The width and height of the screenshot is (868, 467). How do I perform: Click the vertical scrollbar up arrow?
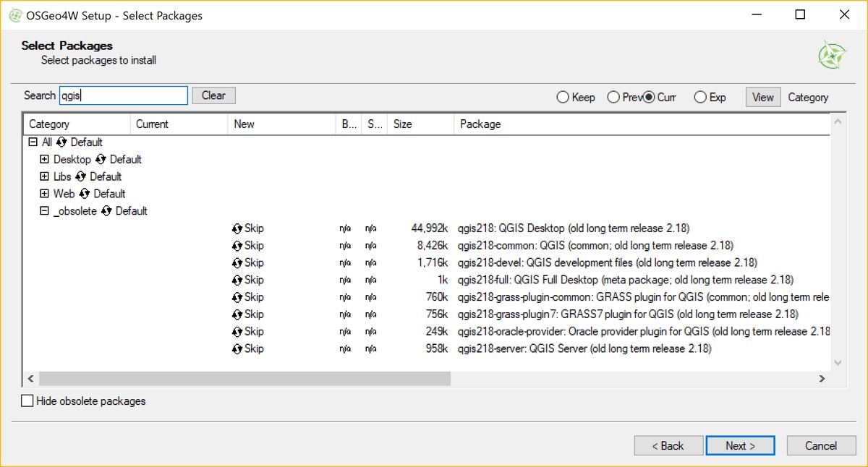pyautogui.click(x=838, y=123)
